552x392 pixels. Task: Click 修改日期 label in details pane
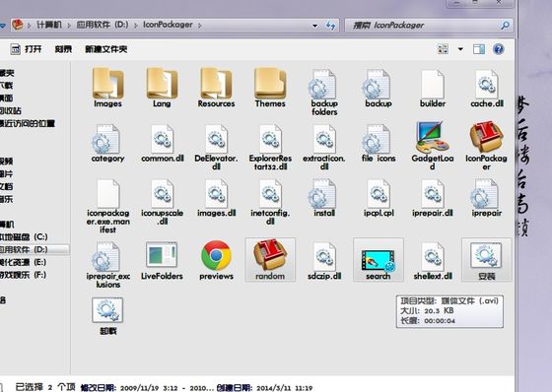point(99,387)
